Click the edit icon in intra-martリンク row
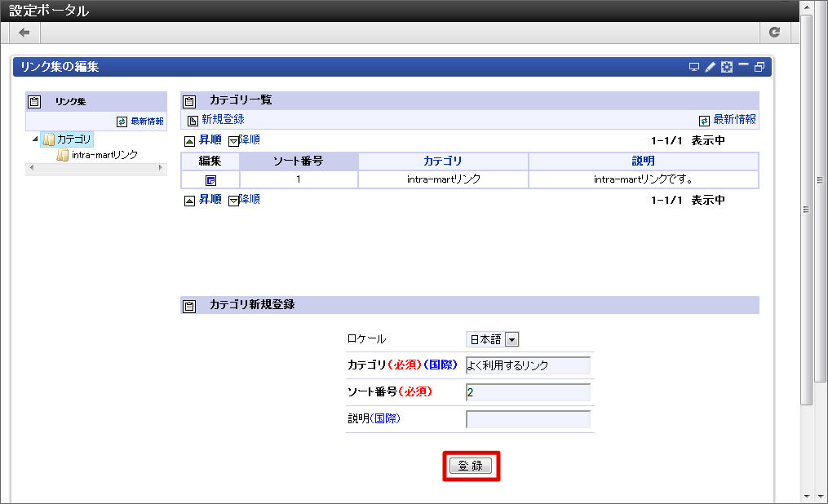Viewport: 828px width, 504px height. pos(210,180)
